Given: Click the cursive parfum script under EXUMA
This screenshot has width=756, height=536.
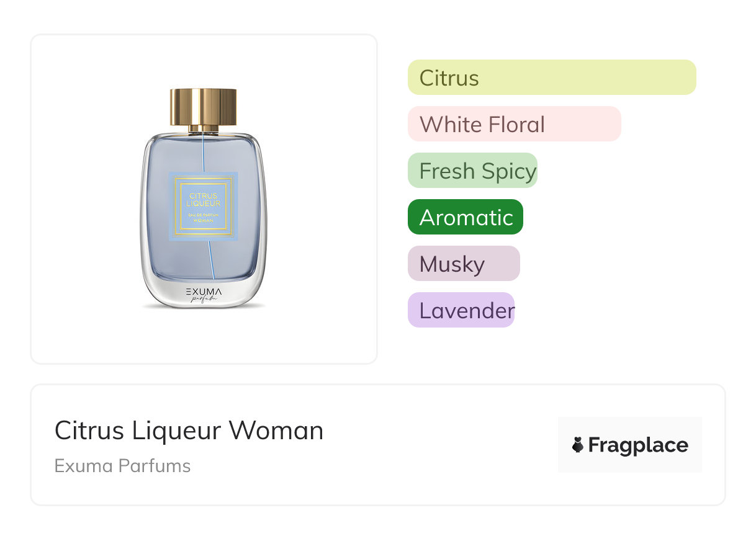Looking at the screenshot, I should click(x=204, y=300).
